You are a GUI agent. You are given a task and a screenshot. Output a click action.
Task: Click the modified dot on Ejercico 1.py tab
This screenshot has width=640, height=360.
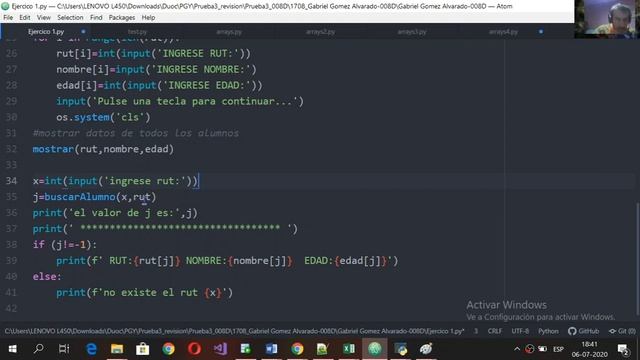(83, 31)
